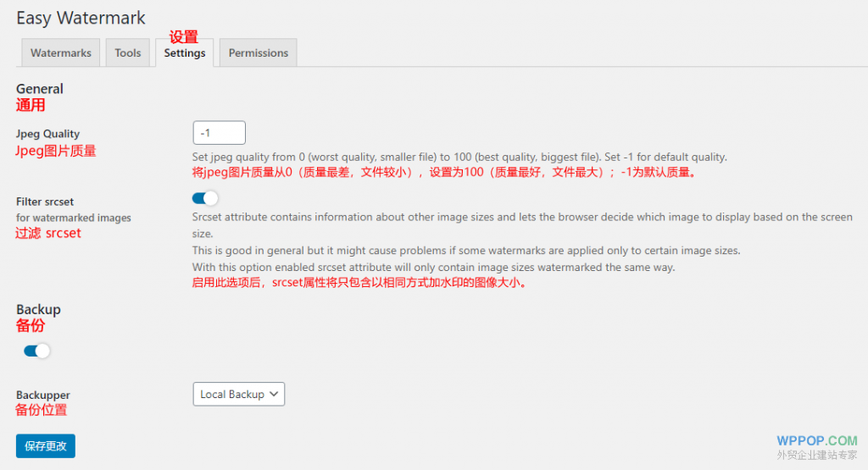Click the General section heading
The height and width of the screenshot is (470, 868).
pyautogui.click(x=40, y=88)
